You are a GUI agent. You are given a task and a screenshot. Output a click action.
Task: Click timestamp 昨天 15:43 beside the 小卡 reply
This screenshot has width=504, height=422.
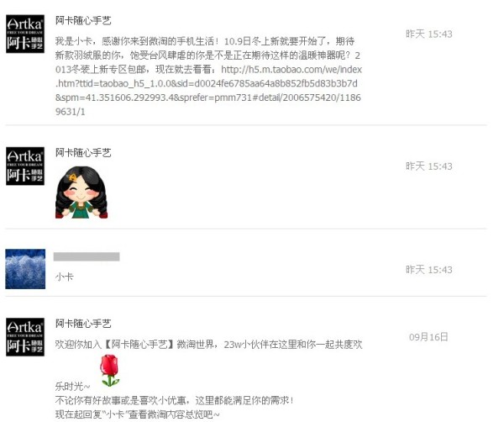point(428,269)
